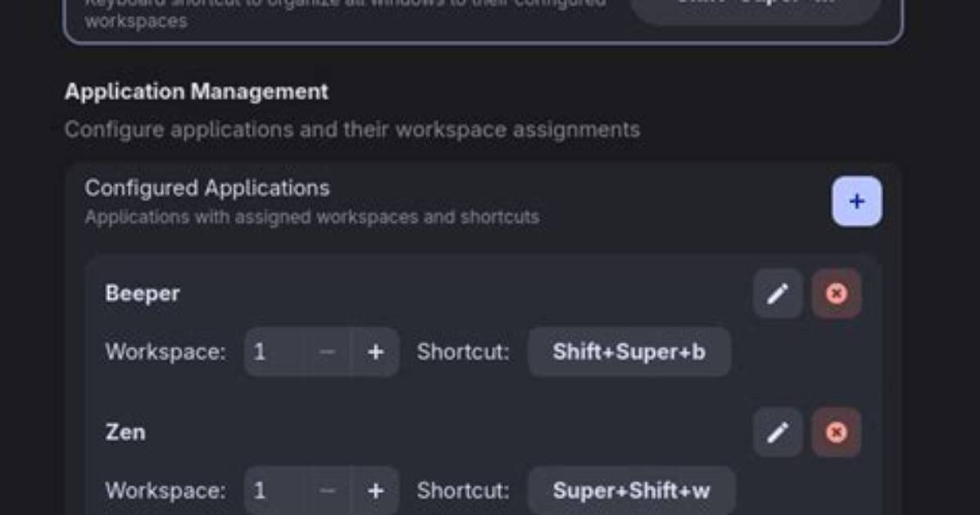980x515 pixels.
Task: Click 'Configure applications and their workspace assignments' text
Action: (x=352, y=130)
